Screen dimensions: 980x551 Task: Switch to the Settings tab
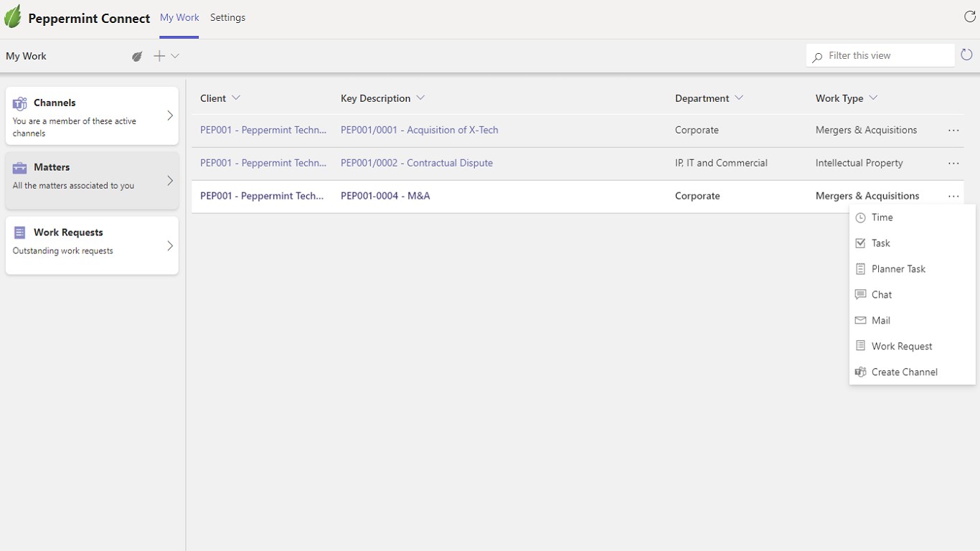[x=227, y=17]
